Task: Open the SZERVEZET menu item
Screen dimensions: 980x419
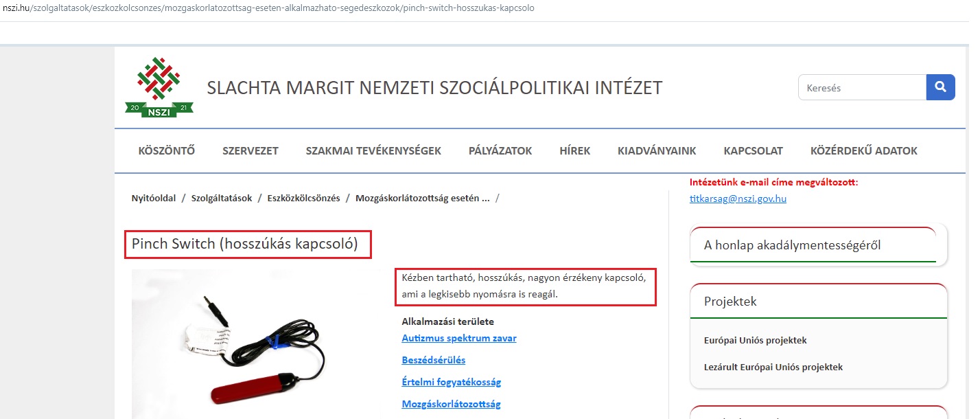Action: click(250, 150)
